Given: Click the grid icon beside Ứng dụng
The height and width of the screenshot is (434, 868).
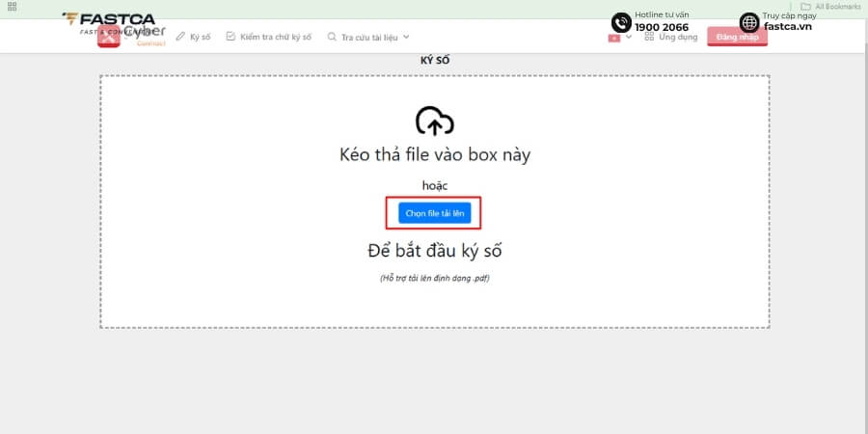Looking at the screenshot, I should 649,37.
